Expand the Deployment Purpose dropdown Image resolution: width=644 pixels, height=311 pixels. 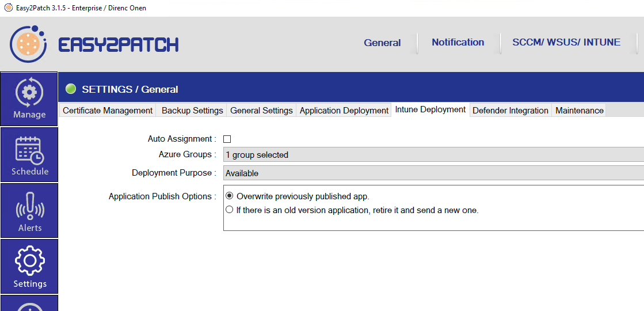click(x=433, y=173)
